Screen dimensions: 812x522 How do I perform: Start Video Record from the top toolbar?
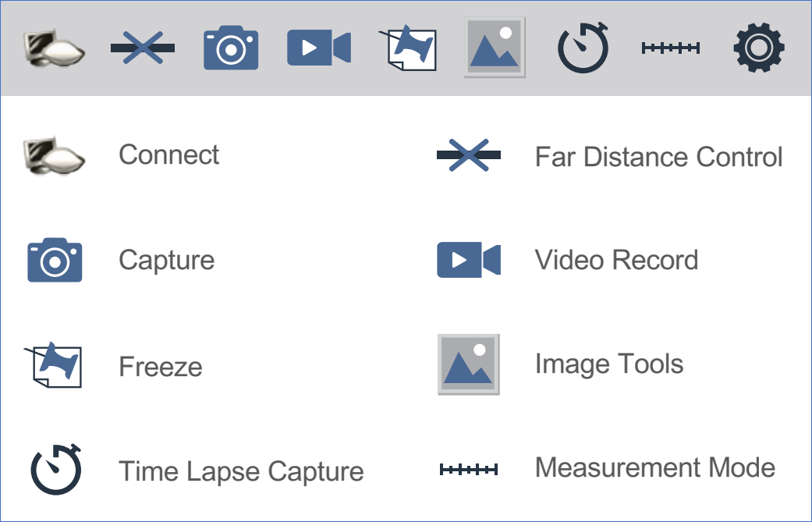tap(318, 48)
